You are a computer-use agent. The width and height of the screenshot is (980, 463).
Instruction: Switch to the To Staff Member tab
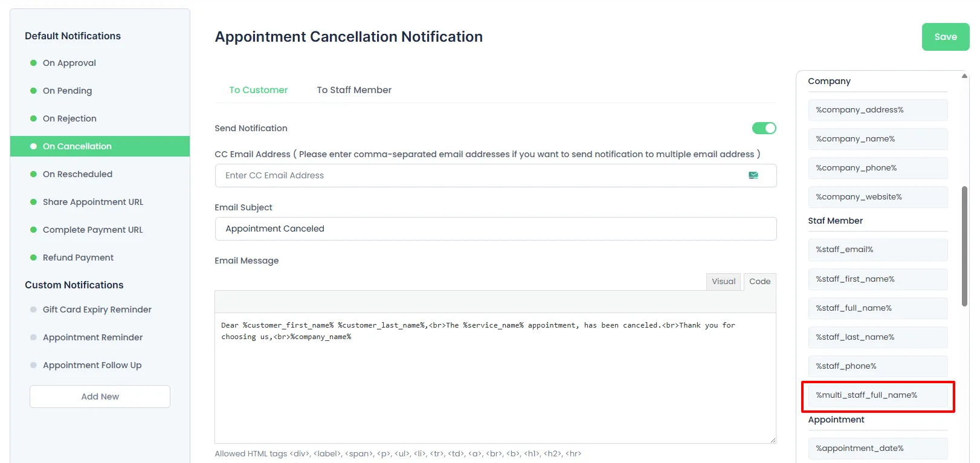pos(354,90)
